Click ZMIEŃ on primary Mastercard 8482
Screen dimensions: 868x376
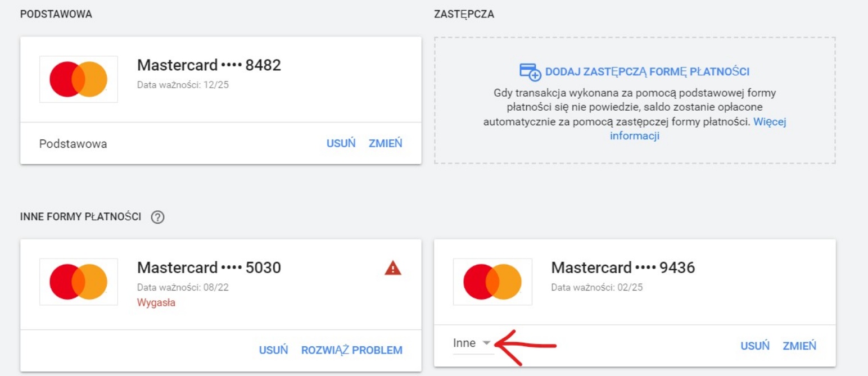(x=386, y=143)
